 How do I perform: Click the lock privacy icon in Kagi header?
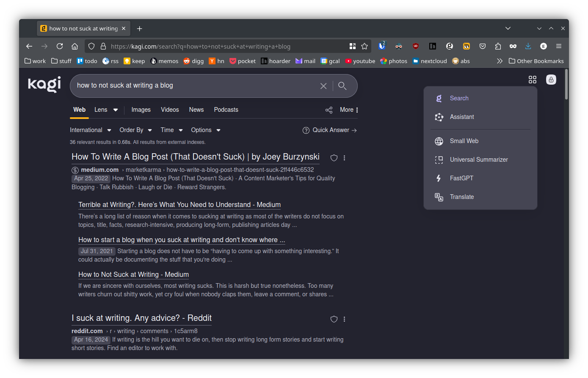point(551,80)
